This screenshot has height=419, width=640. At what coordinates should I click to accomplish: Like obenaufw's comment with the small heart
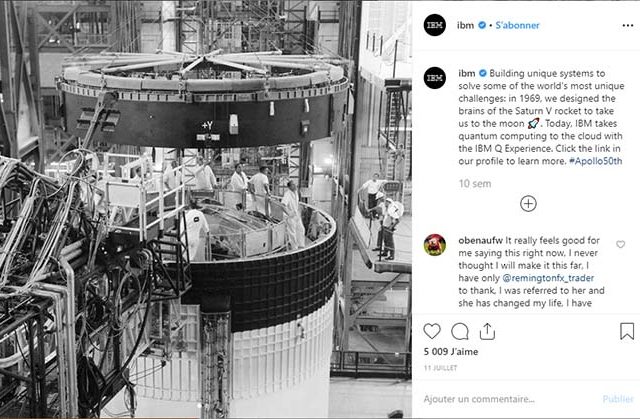[620, 244]
